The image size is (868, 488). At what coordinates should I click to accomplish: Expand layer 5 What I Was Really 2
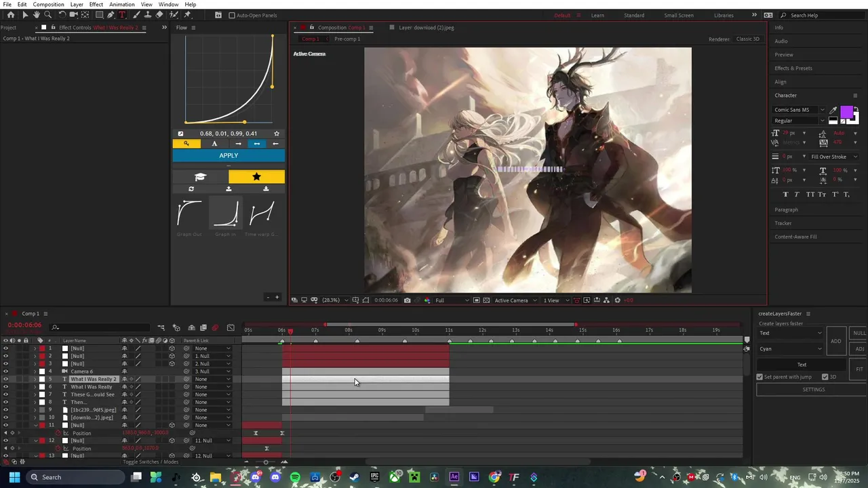click(35, 379)
